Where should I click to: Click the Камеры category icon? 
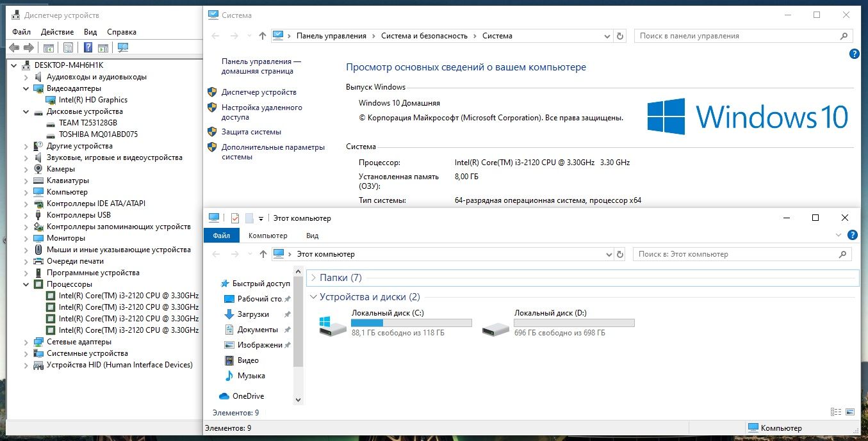click(38, 169)
